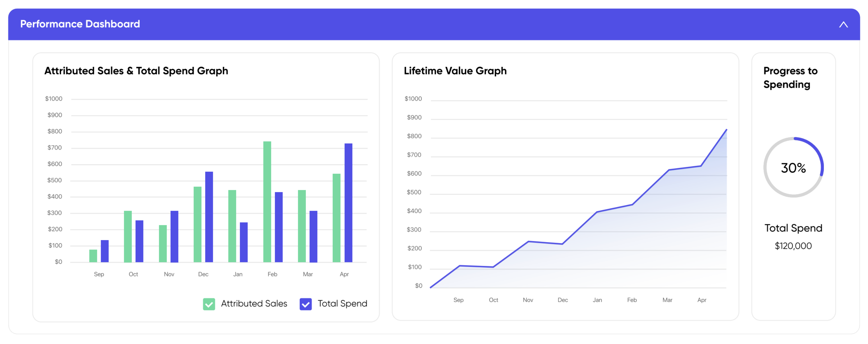Screen dimensions: 868x344
Task: Click the green Nov Attributed Sales bar
Action: [x=163, y=244]
